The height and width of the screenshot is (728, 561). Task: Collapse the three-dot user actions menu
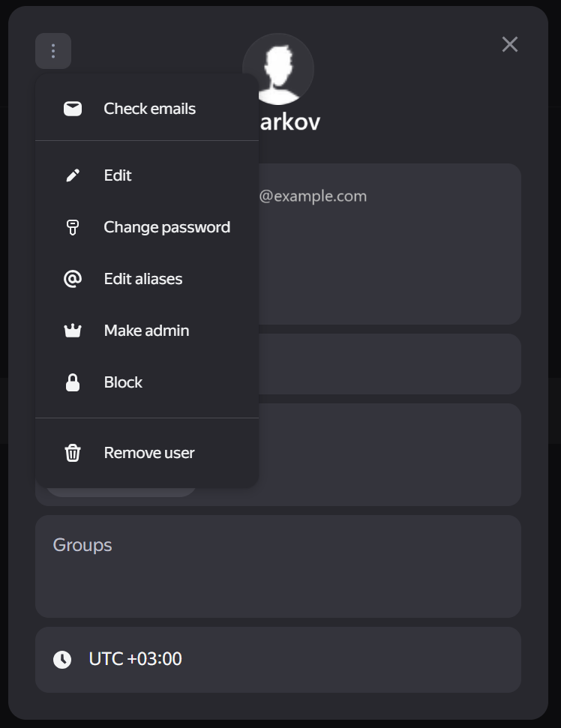tap(53, 51)
